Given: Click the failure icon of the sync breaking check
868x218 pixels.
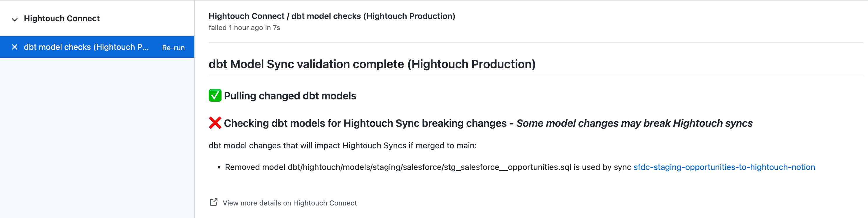Looking at the screenshot, I should pyautogui.click(x=215, y=123).
